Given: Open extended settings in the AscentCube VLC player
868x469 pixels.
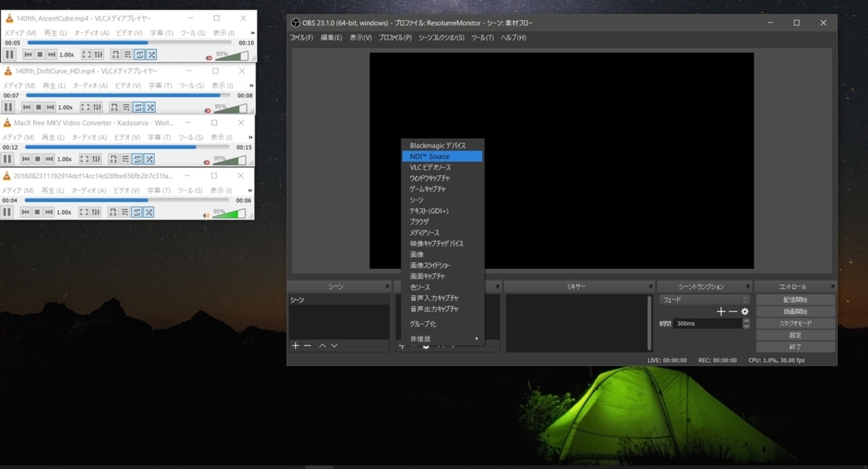Looking at the screenshot, I should pyautogui.click(x=99, y=55).
